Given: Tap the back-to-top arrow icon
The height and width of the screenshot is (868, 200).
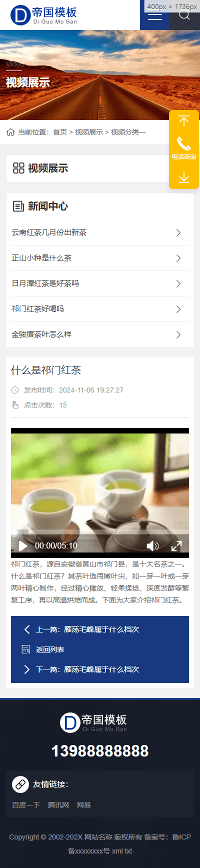Looking at the screenshot, I should pyautogui.click(x=184, y=121).
